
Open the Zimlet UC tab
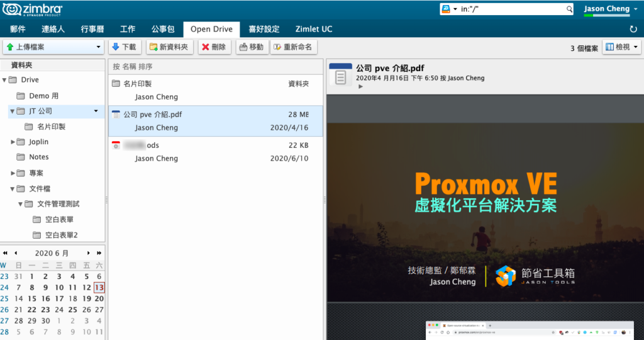314,29
